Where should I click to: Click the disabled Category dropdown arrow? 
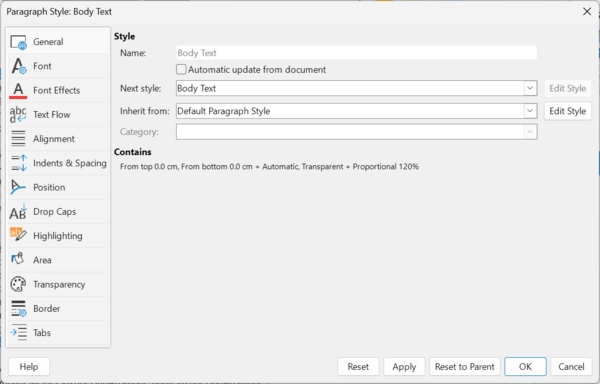[x=530, y=132]
